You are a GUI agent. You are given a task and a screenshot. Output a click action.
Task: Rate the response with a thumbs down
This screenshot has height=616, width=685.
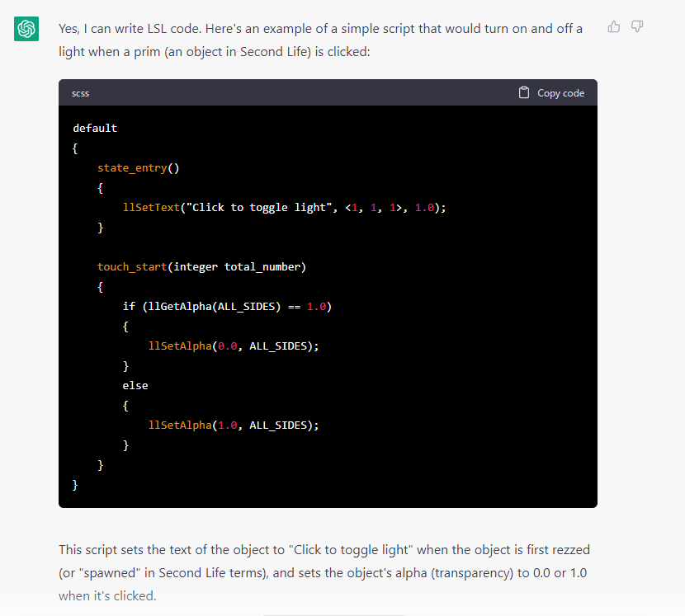point(636,26)
